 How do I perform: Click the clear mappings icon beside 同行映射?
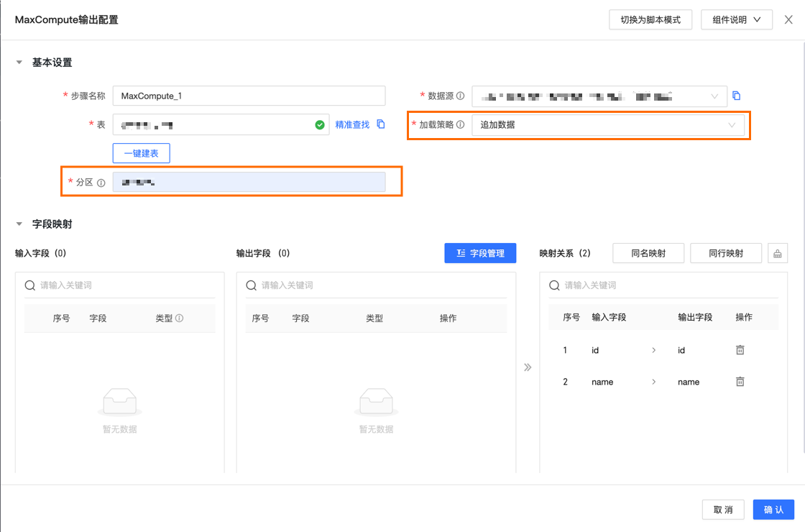778,253
